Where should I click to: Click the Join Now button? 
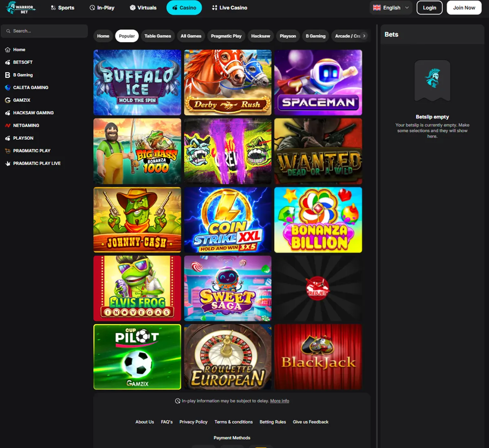click(x=464, y=8)
